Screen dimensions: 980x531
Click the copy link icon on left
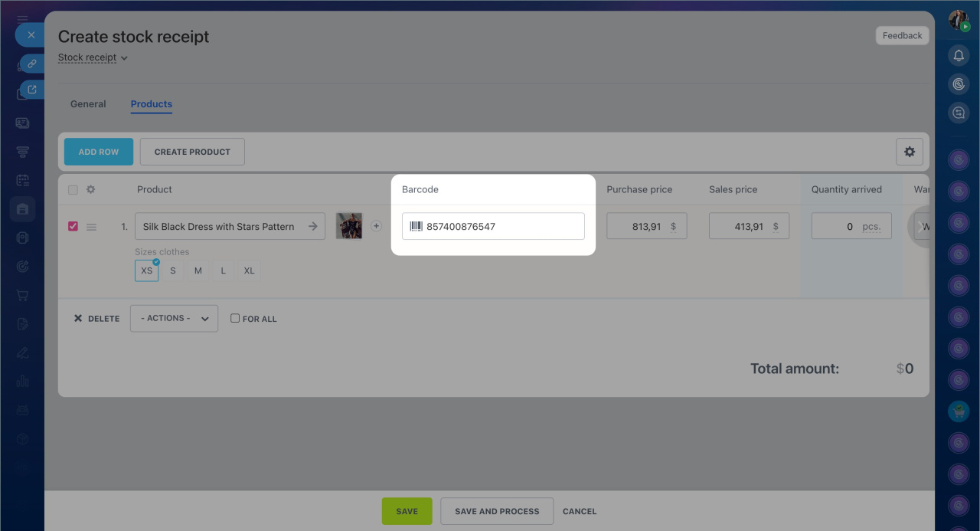click(32, 64)
